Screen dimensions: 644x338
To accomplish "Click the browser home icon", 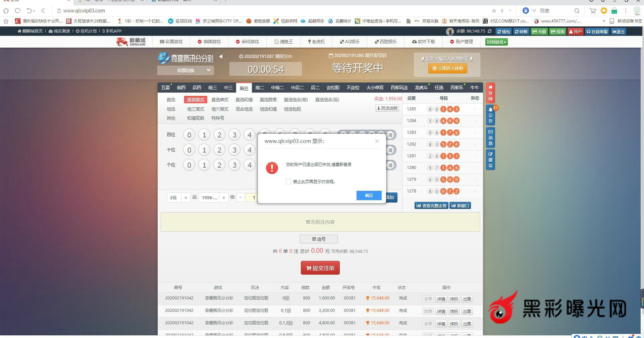I will [6, 11].
